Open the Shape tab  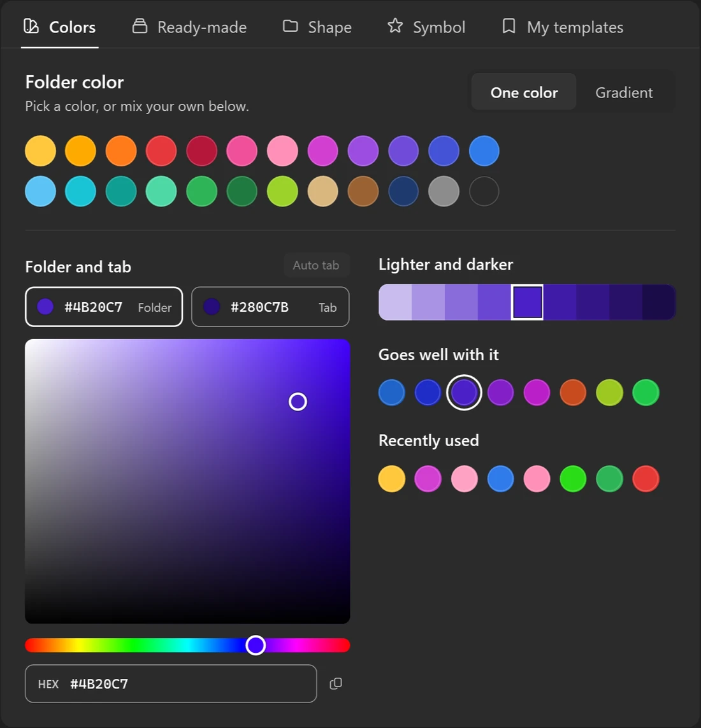[x=317, y=27]
